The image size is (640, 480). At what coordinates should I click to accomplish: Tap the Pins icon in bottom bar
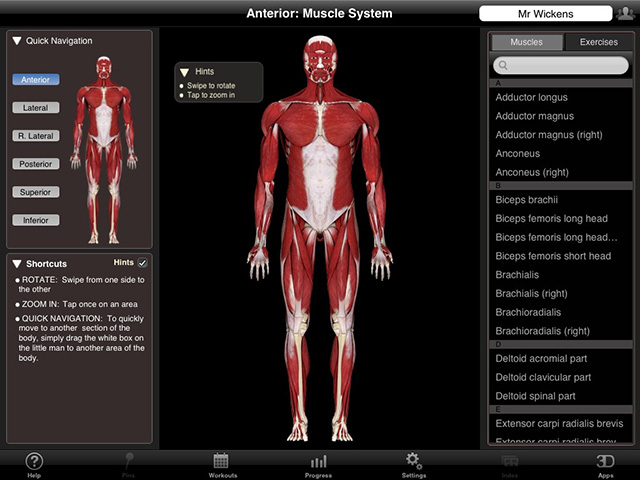coord(128,463)
